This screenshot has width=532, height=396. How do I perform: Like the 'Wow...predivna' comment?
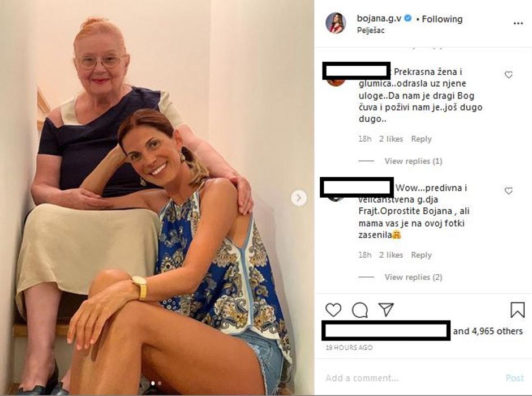click(508, 191)
